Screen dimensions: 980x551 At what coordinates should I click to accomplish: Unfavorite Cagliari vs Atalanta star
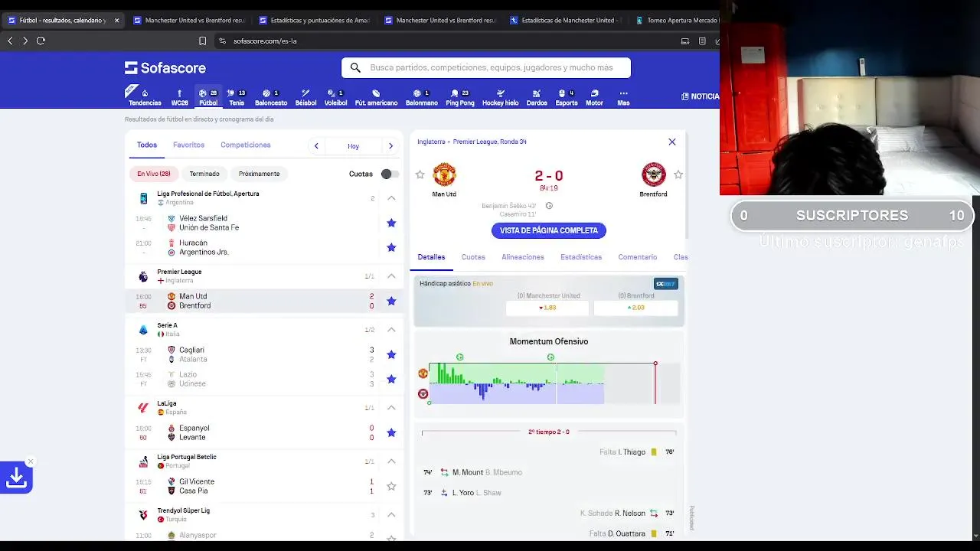tap(391, 354)
